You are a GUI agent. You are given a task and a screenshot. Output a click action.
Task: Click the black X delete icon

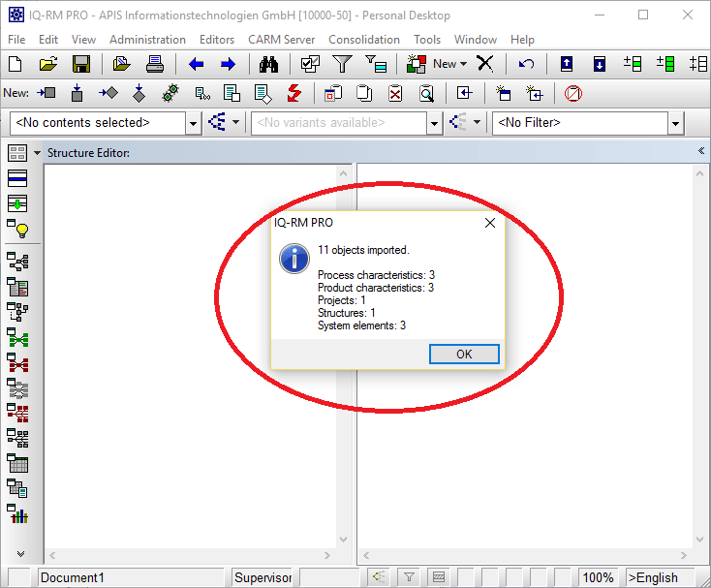tap(485, 64)
